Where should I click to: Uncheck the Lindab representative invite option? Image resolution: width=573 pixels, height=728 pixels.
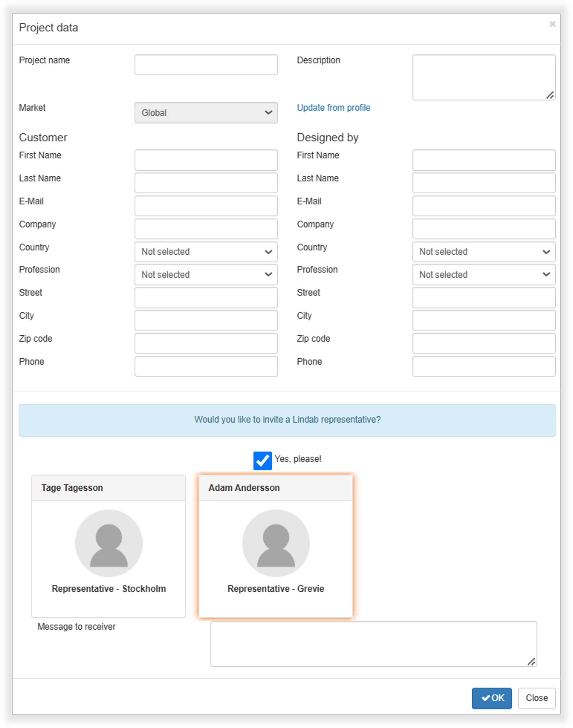pos(262,461)
